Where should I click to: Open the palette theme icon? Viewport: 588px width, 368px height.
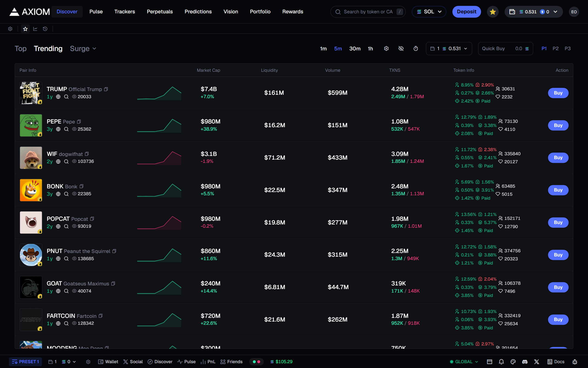[x=513, y=362]
